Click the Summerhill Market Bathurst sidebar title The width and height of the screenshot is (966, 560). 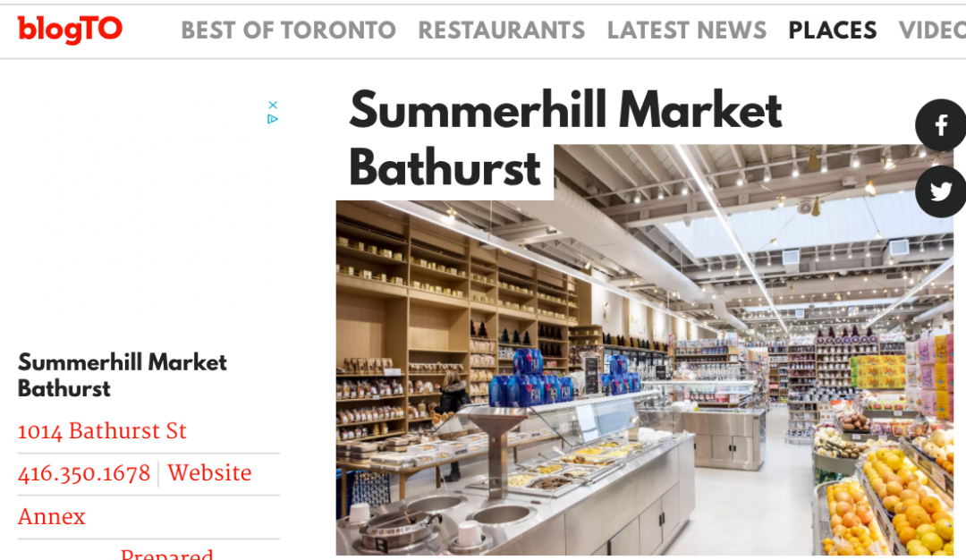tap(122, 375)
